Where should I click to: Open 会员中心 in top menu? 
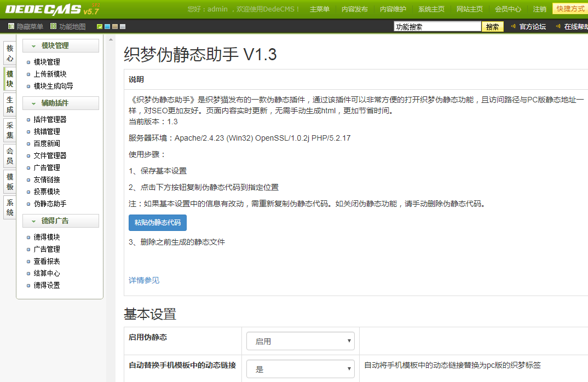[508, 9]
